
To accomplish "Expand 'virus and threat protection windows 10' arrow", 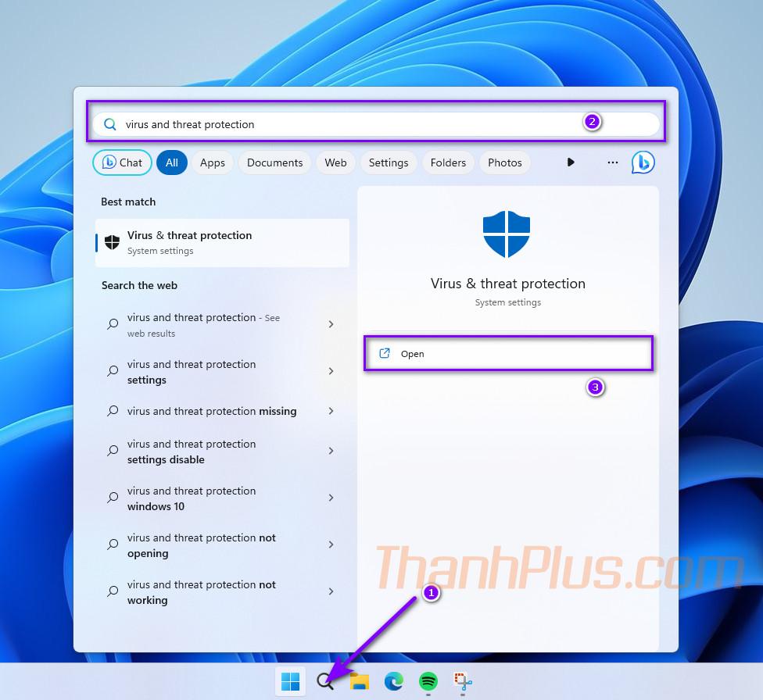I will click(331, 498).
